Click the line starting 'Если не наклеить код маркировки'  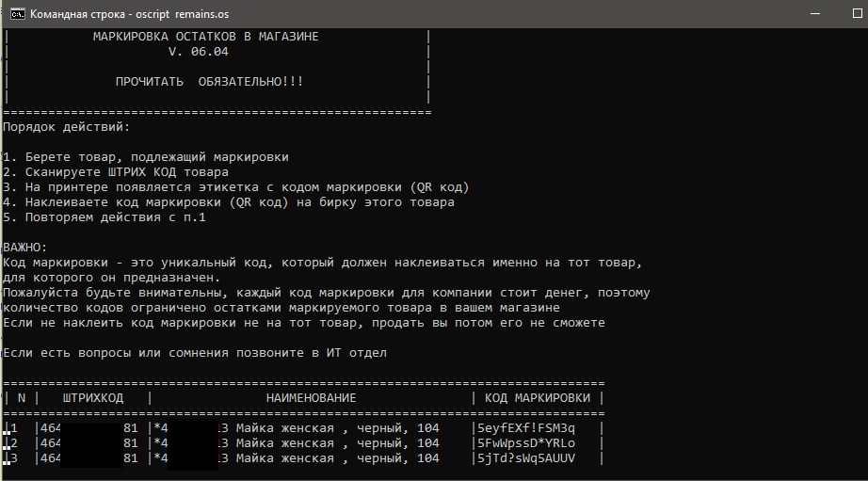304,322
